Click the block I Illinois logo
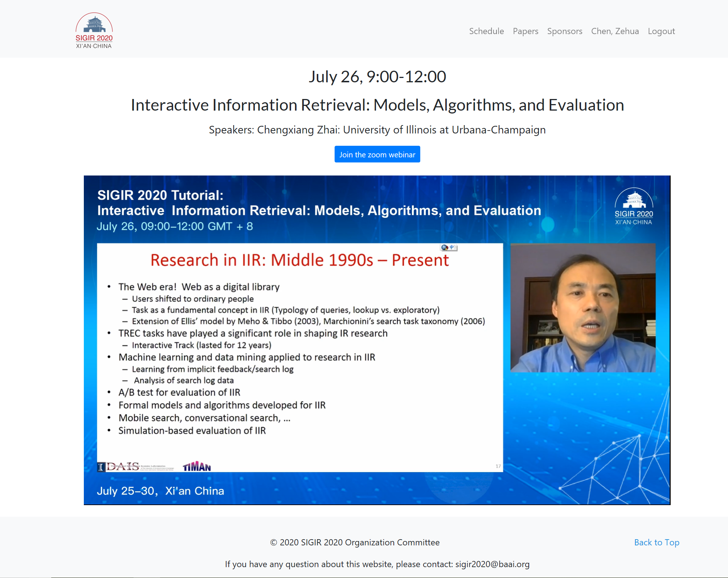This screenshot has height=578, width=728. pyautogui.click(x=101, y=467)
